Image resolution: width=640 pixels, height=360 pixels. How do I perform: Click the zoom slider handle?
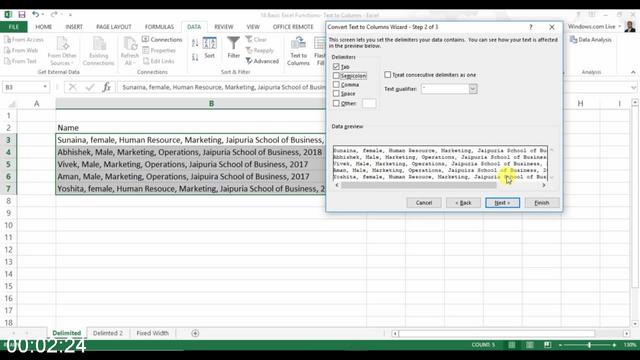[x=589, y=345]
